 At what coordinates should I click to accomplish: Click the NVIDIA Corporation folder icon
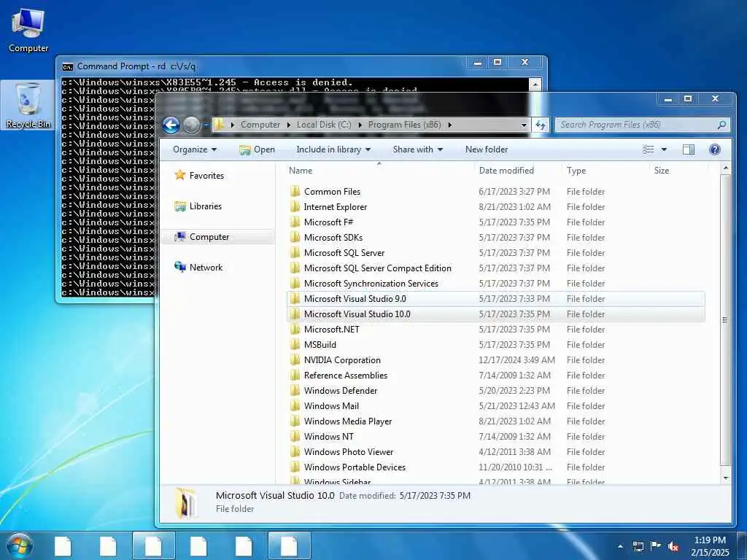[295, 360]
